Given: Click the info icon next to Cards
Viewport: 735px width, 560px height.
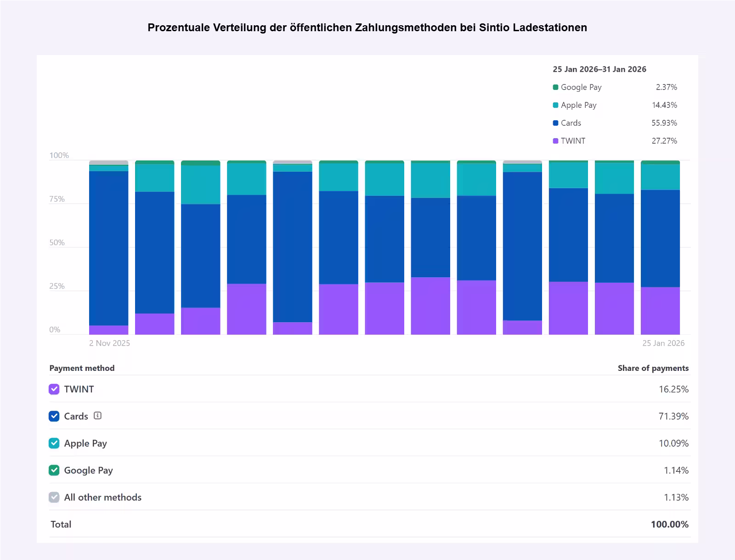Looking at the screenshot, I should 98,416.
